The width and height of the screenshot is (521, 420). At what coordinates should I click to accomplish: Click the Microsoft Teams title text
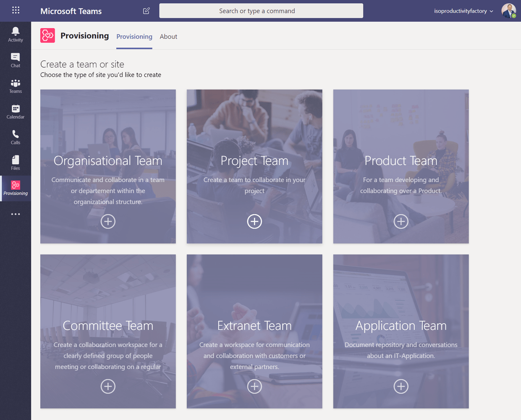click(x=71, y=11)
